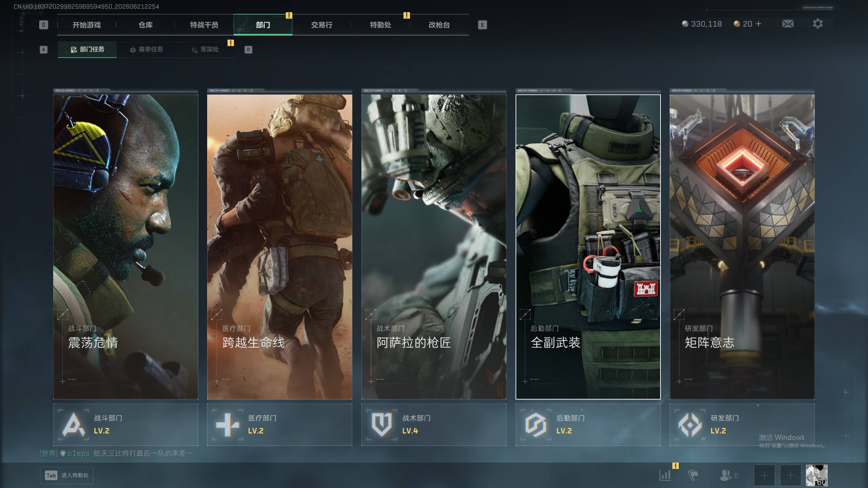This screenshot has height=488, width=868.
Task: Open the 特勤处 tab
Action: 380,25
